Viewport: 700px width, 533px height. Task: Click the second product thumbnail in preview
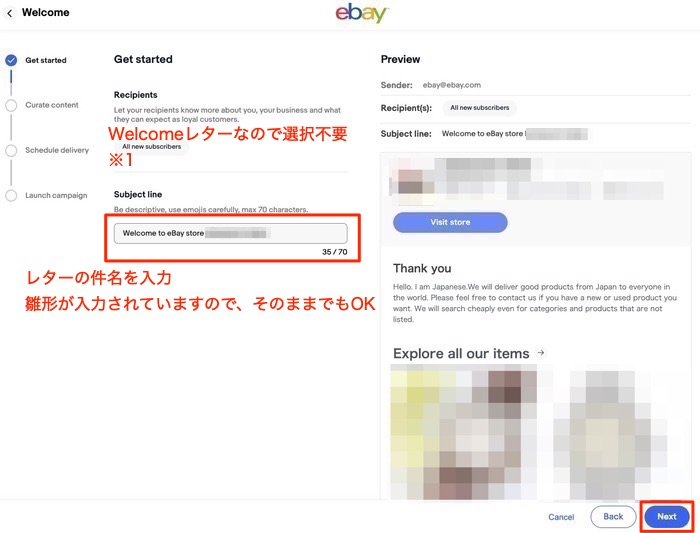point(609,432)
